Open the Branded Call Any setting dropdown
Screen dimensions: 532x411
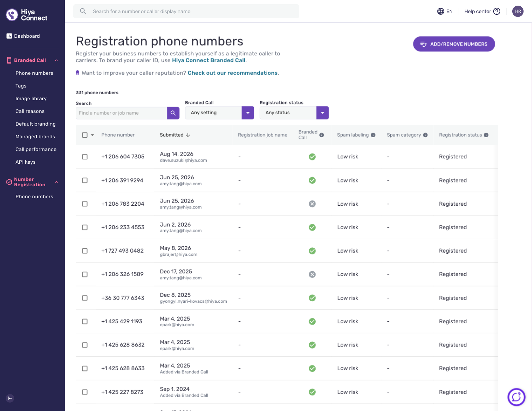(219, 113)
